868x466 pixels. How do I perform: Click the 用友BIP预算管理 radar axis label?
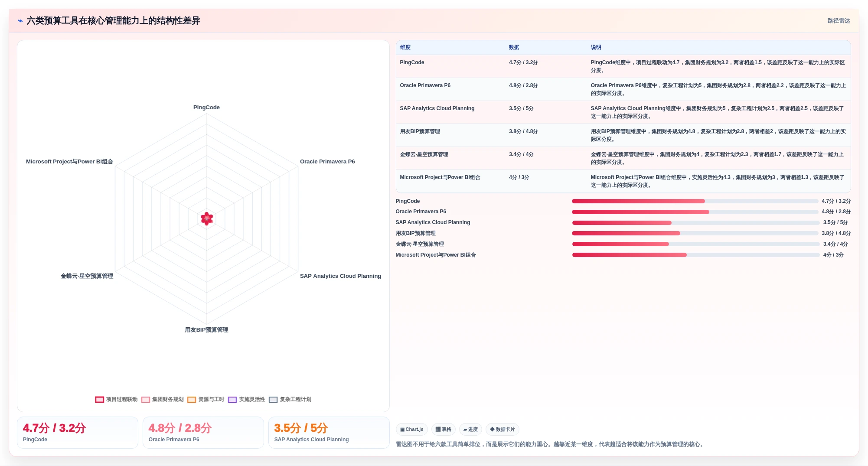pyautogui.click(x=206, y=330)
